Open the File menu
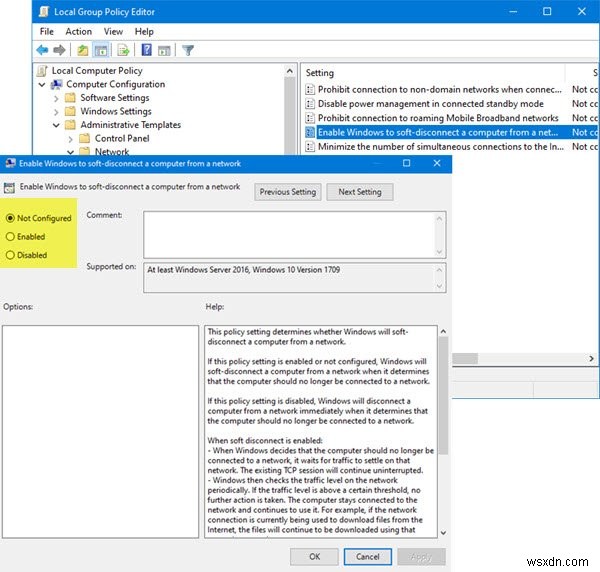 pyautogui.click(x=47, y=32)
